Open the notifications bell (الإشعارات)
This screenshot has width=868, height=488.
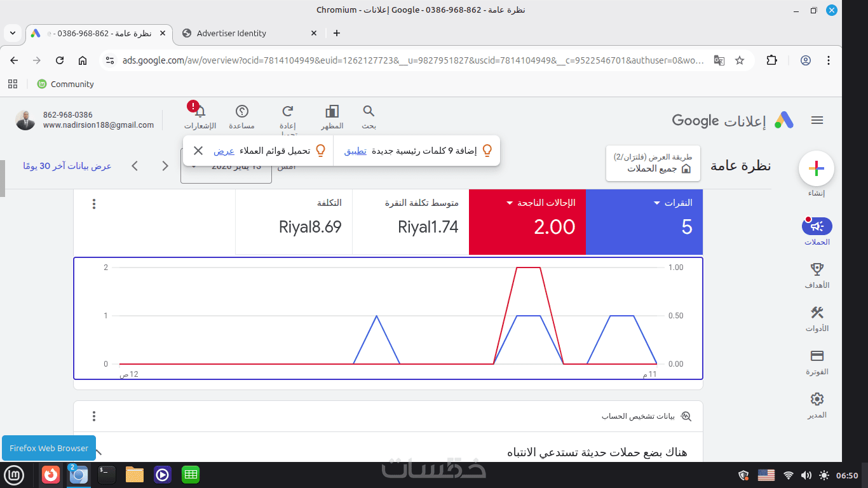[x=200, y=112]
